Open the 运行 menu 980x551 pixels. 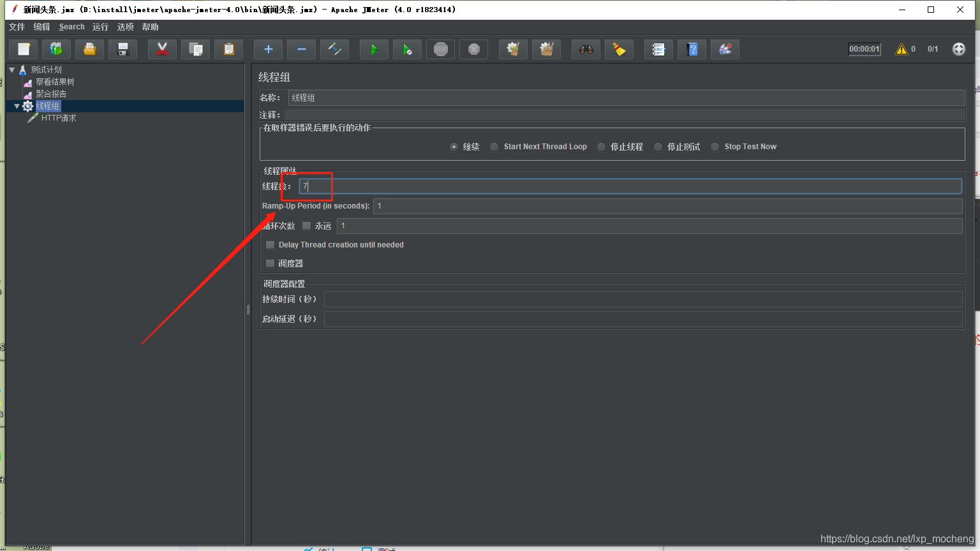point(100,27)
